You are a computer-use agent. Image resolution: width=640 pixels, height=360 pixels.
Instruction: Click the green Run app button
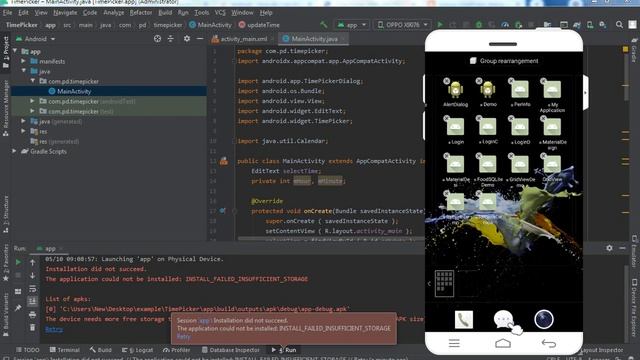pos(440,25)
